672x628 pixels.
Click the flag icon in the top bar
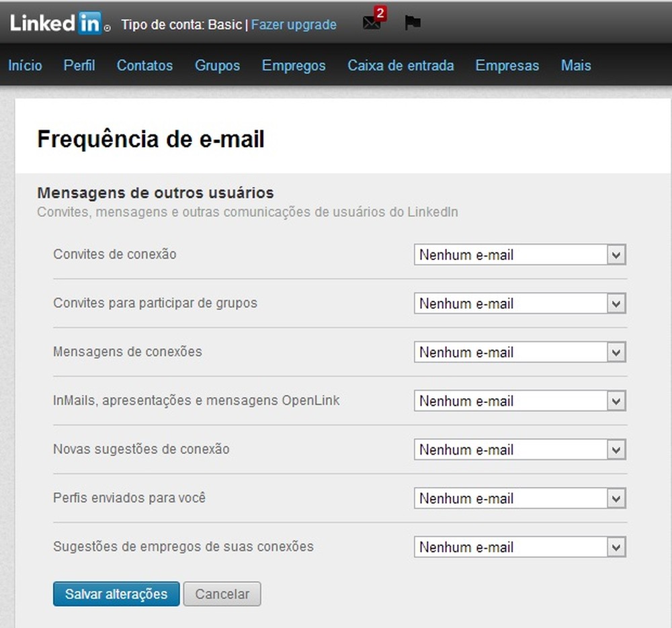click(413, 22)
